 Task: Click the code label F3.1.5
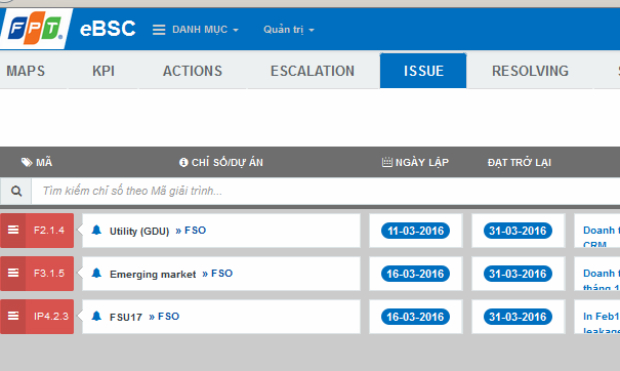[49, 273]
